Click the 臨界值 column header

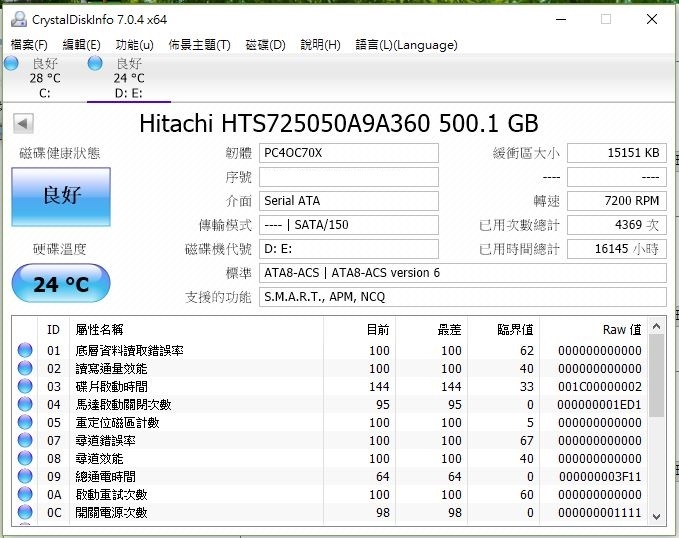pyautogui.click(x=503, y=330)
